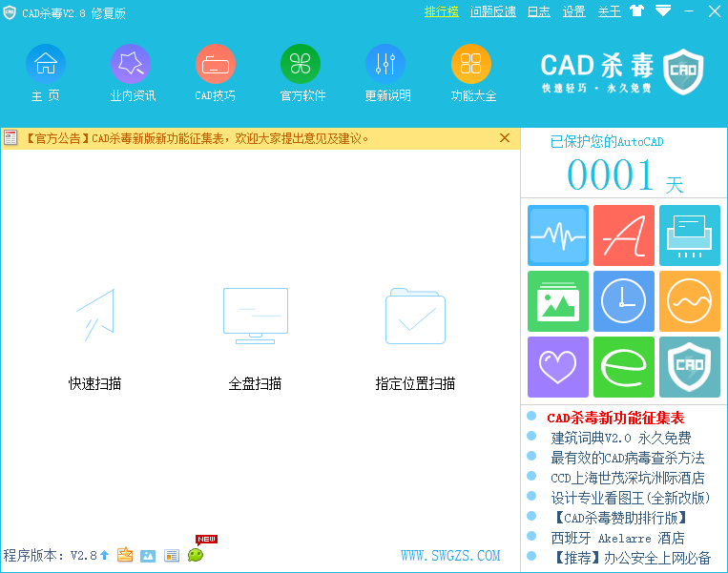Open 建筑词典V2.0 永久免费 link
Image resolution: width=728 pixels, height=573 pixels.
(621, 438)
